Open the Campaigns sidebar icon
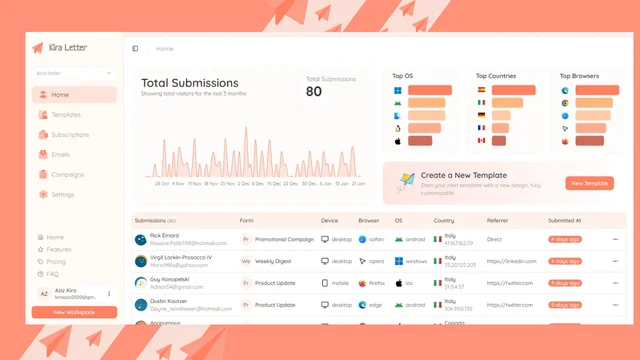640x360 pixels. pyautogui.click(x=43, y=174)
